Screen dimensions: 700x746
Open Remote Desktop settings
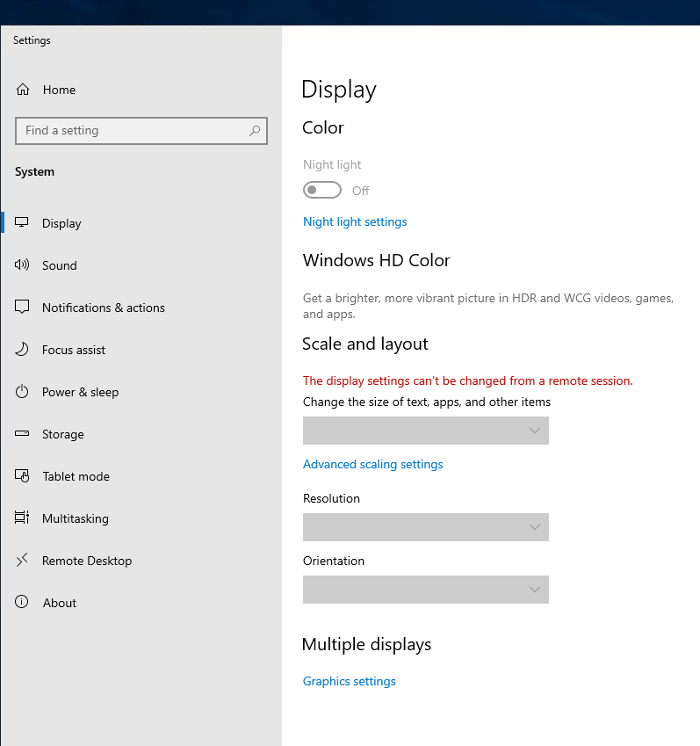pyautogui.click(x=141, y=561)
